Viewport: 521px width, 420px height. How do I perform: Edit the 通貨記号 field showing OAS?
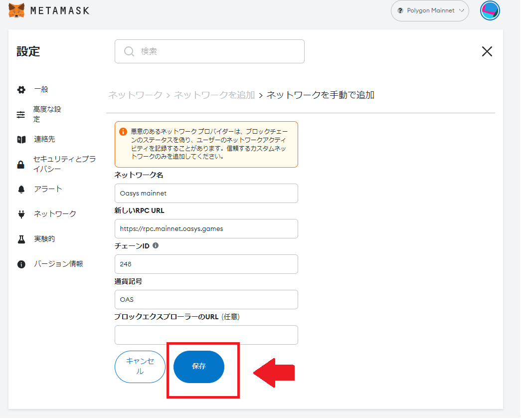click(x=206, y=300)
